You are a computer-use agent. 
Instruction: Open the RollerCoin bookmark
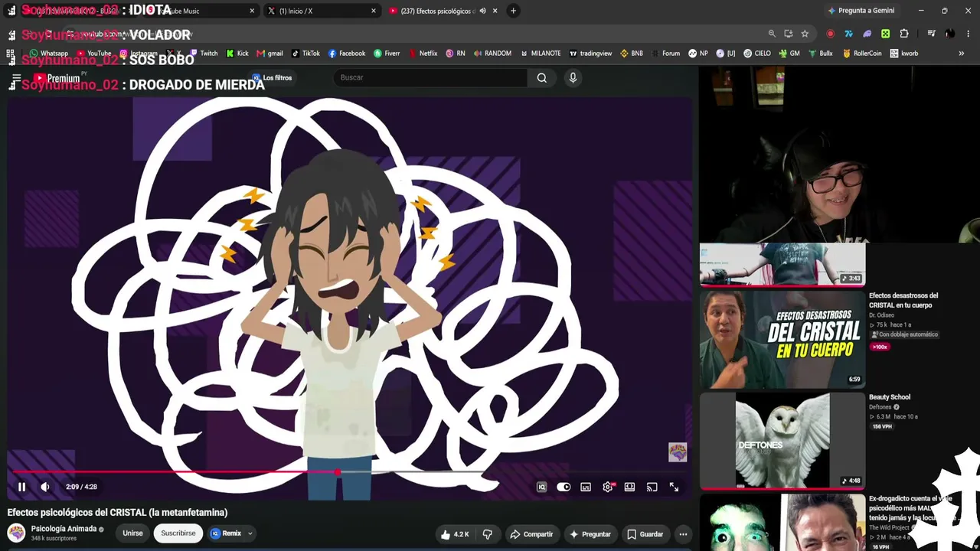(x=862, y=54)
